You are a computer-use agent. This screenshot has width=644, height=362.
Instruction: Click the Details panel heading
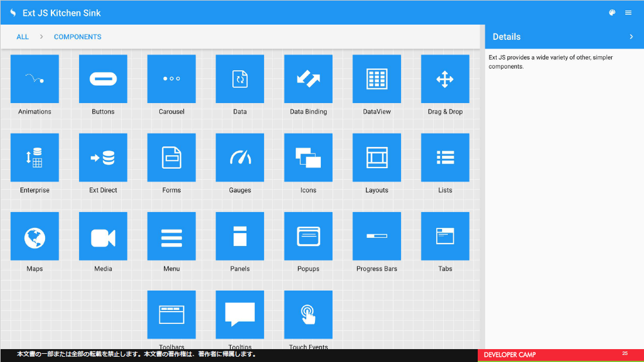pyautogui.click(x=506, y=36)
